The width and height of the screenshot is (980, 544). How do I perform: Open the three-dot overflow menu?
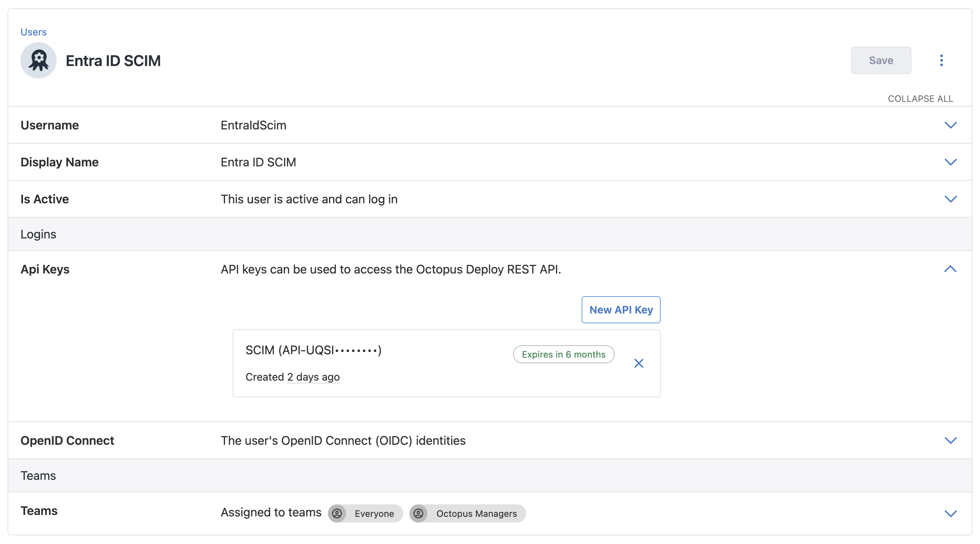pyautogui.click(x=941, y=60)
